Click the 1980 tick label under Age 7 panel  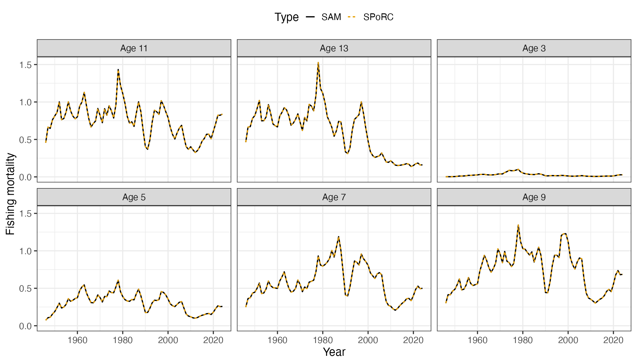pyautogui.click(x=323, y=340)
